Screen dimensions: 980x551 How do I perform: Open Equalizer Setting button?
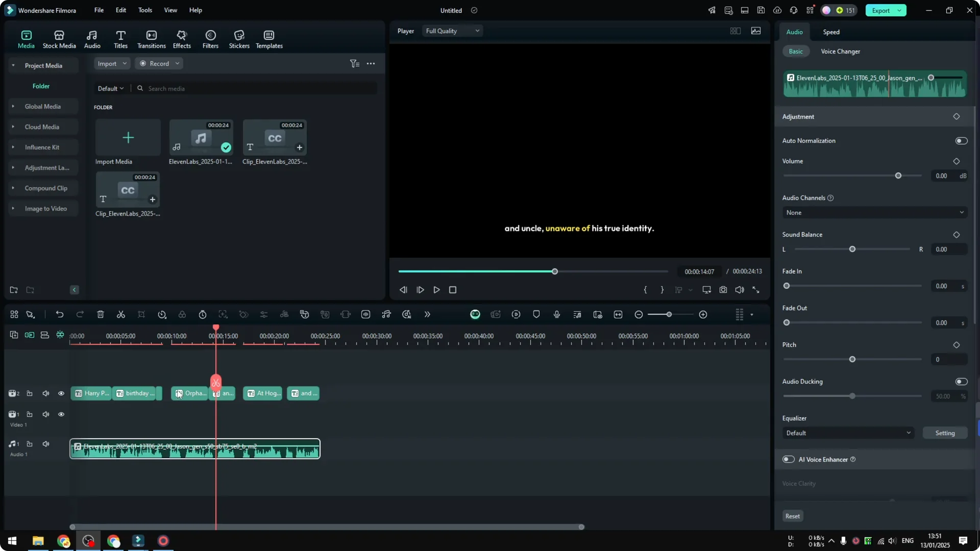(945, 433)
